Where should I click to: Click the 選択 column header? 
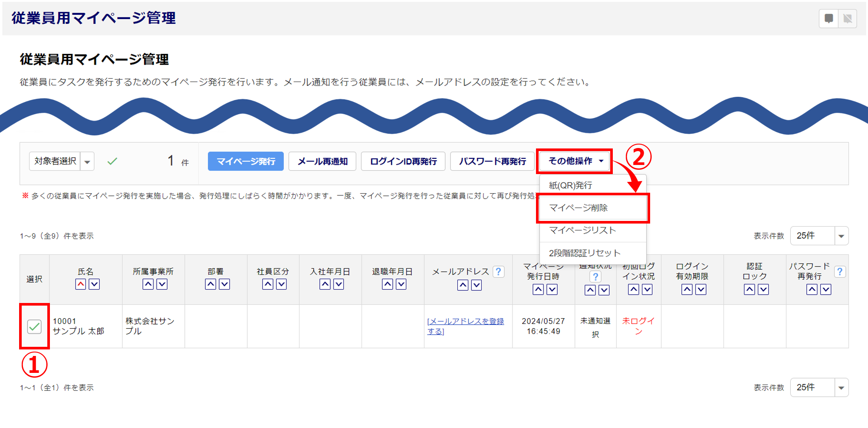coord(34,279)
